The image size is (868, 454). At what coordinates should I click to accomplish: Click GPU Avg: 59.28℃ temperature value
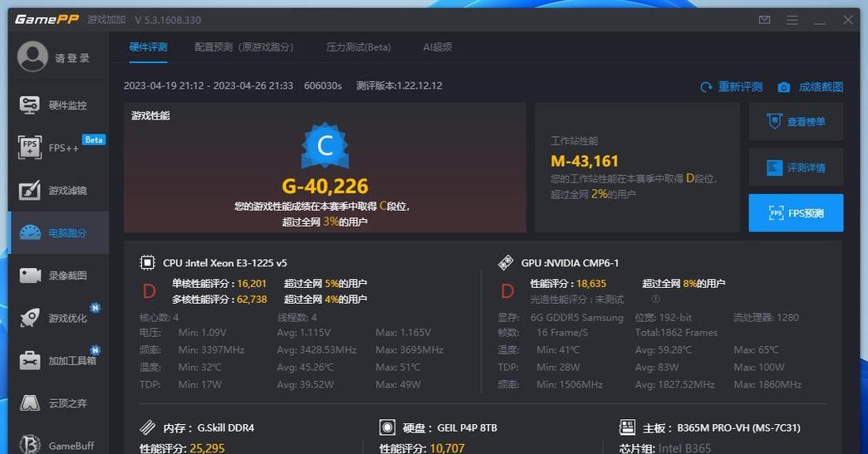(x=663, y=350)
